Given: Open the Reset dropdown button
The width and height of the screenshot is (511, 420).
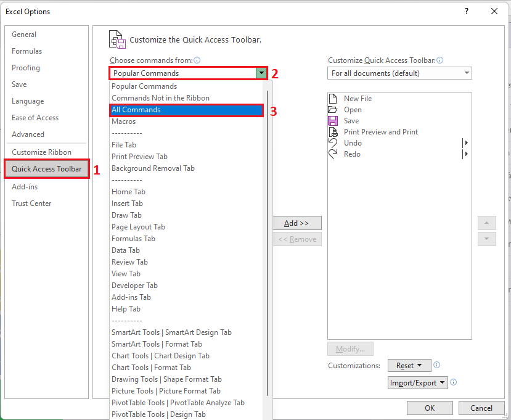Looking at the screenshot, I should 409,366.
